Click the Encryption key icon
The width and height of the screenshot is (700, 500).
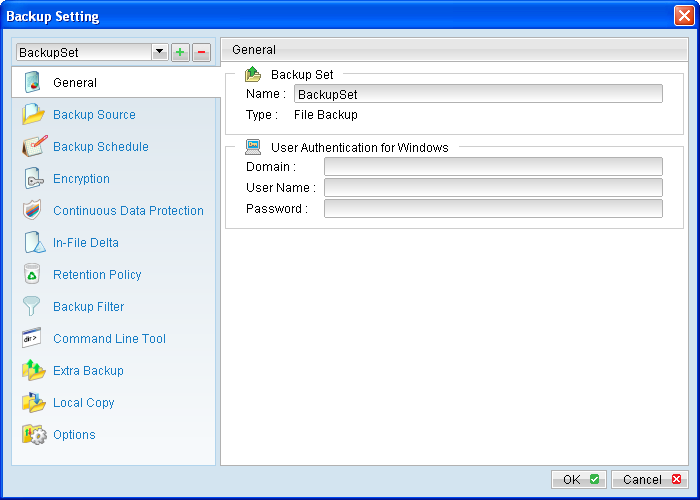[35, 179]
